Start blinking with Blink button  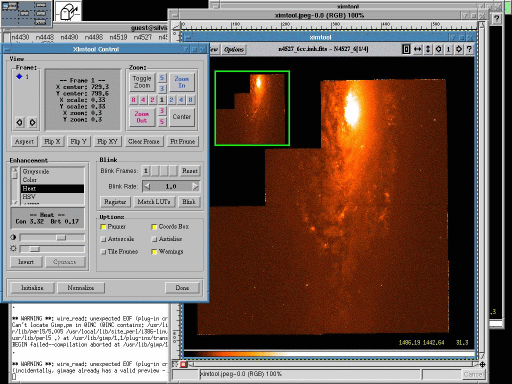pos(189,202)
